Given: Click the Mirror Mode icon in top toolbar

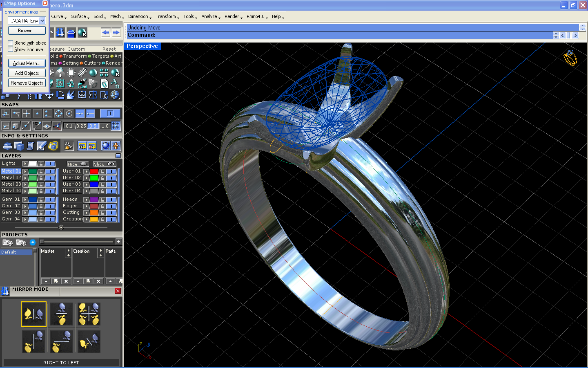Looking at the screenshot, I should click(60, 32).
